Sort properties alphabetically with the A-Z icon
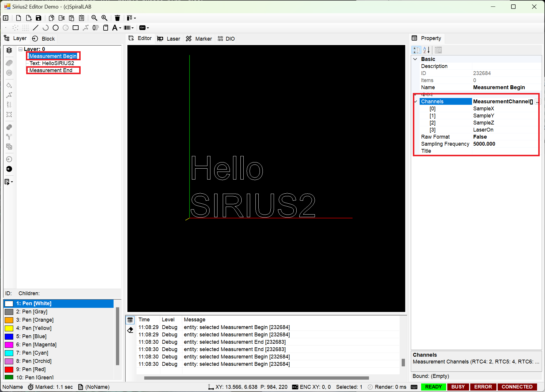Image resolution: width=545 pixels, height=392 pixels. pos(426,50)
